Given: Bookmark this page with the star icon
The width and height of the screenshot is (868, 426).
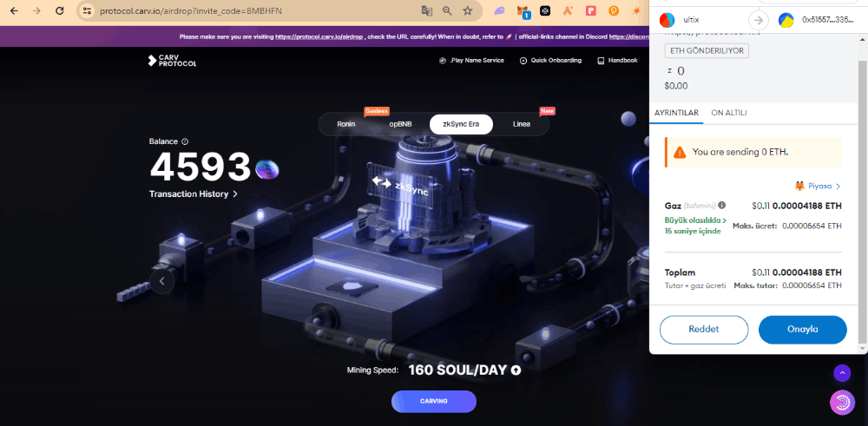Looking at the screenshot, I should [468, 10].
